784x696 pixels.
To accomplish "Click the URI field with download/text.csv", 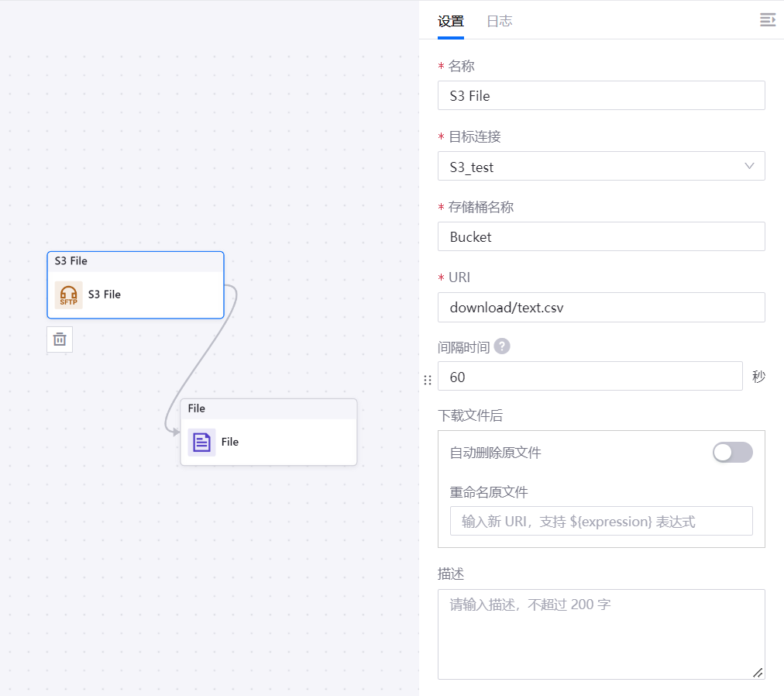I will click(600, 308).
